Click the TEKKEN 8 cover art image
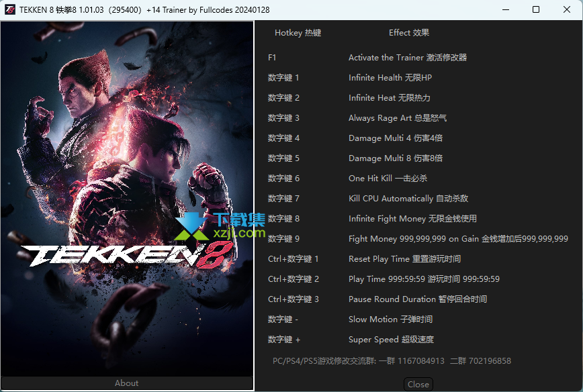The image size is (583, 392). [127, 199]
